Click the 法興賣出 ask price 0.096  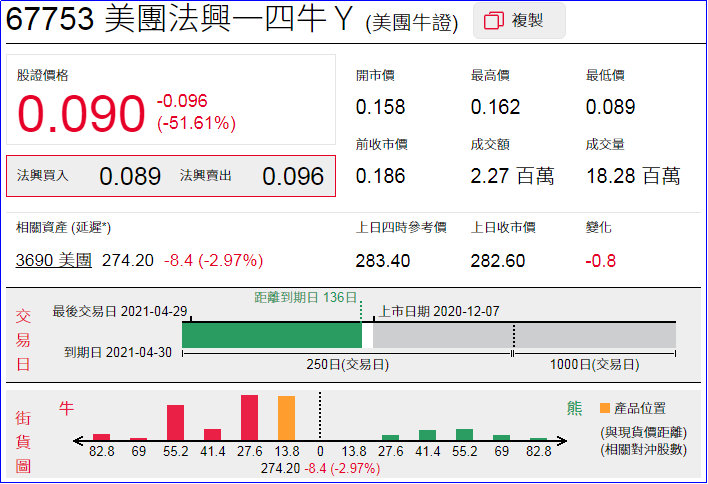point(293,176)
